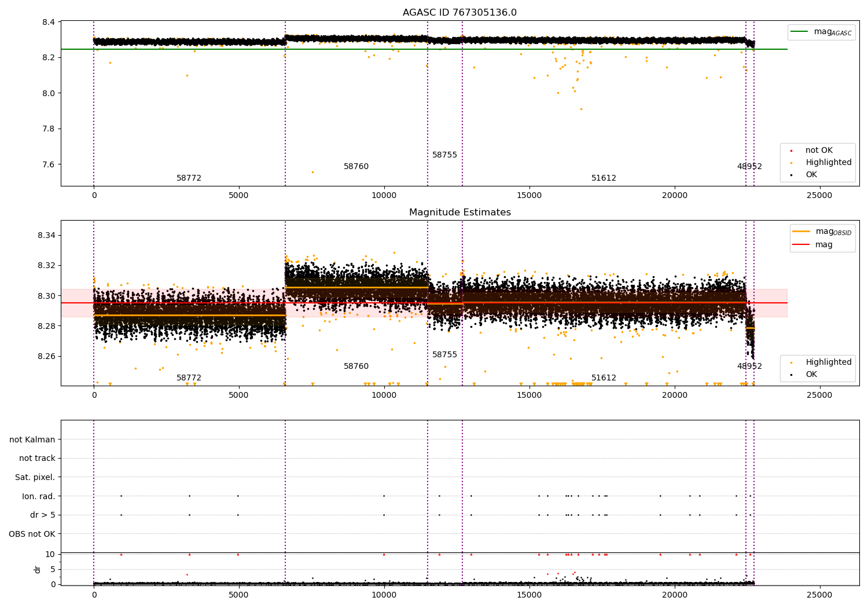Image resolution: width=868 pixels, height=608 pixels.
Task: Click x-axis tick 15000 under top plot
Action: (x=529, y=196)
